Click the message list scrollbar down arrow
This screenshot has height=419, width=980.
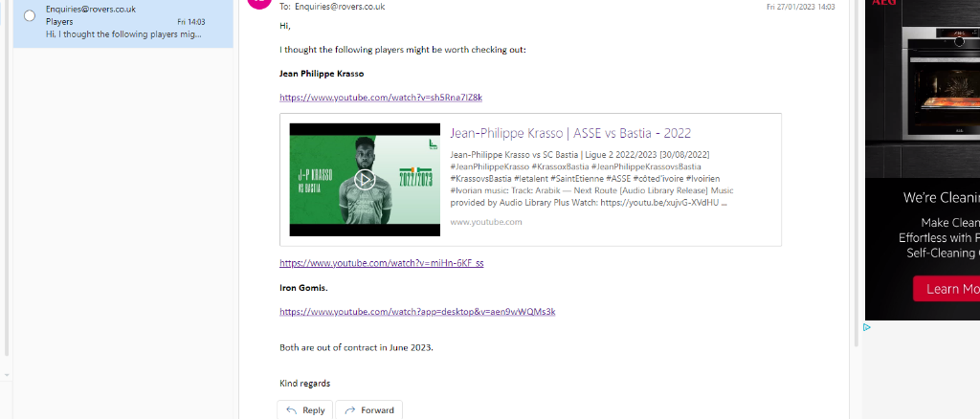(x=7, y=375)
